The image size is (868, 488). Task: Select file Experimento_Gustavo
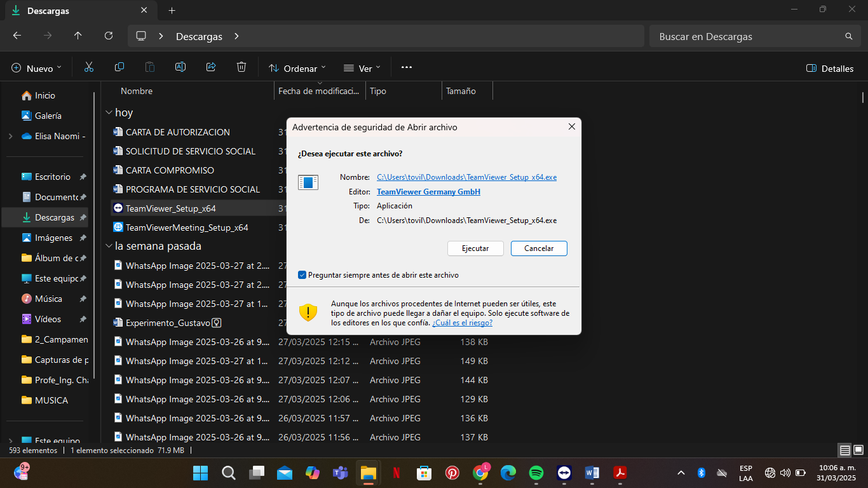168,323
